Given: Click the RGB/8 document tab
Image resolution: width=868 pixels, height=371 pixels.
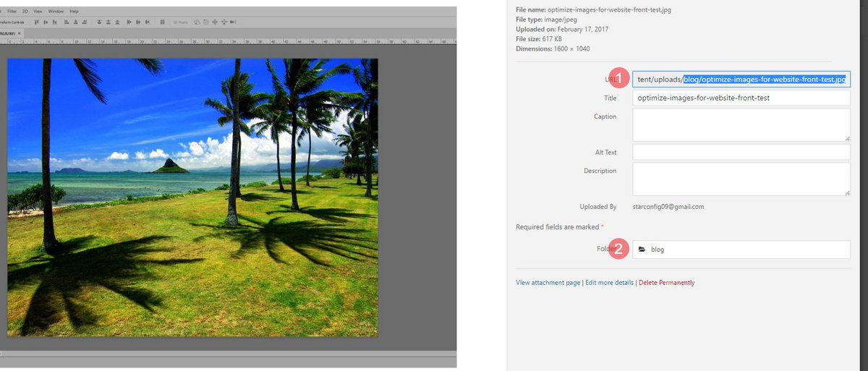Looking at the screenshot, I should pos(10,33).
